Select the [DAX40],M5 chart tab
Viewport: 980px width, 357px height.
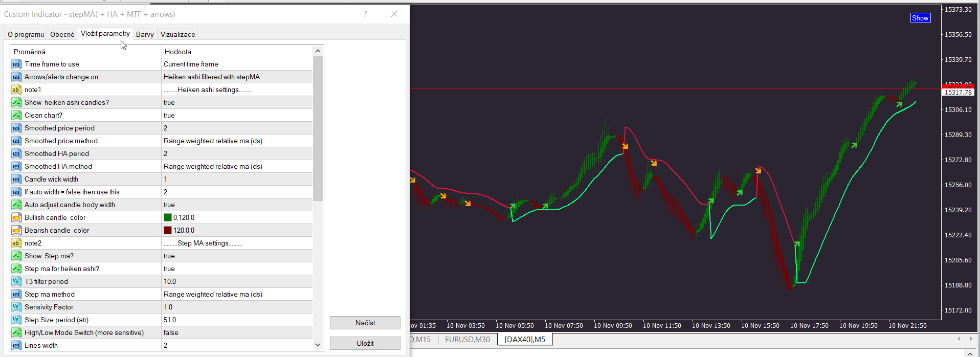click(525, 339)
